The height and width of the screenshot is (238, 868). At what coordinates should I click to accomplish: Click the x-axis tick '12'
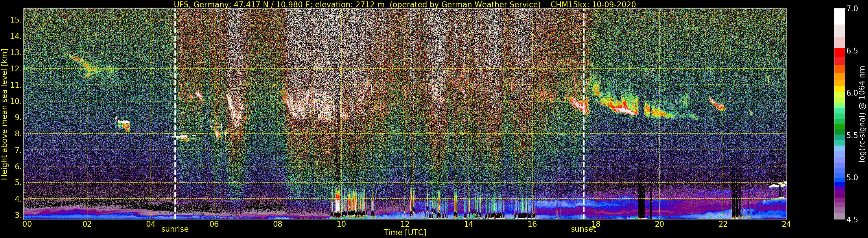click(405, 224)
